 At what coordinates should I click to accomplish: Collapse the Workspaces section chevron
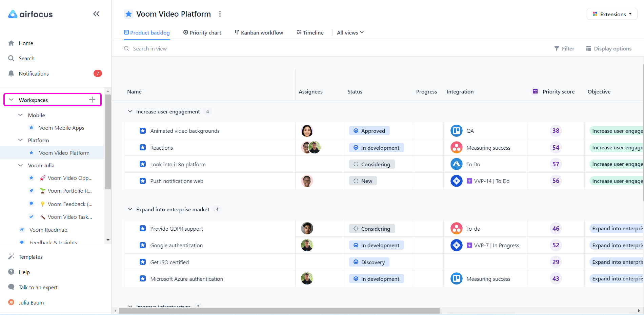pyautogui.click(x=11, y=100)
